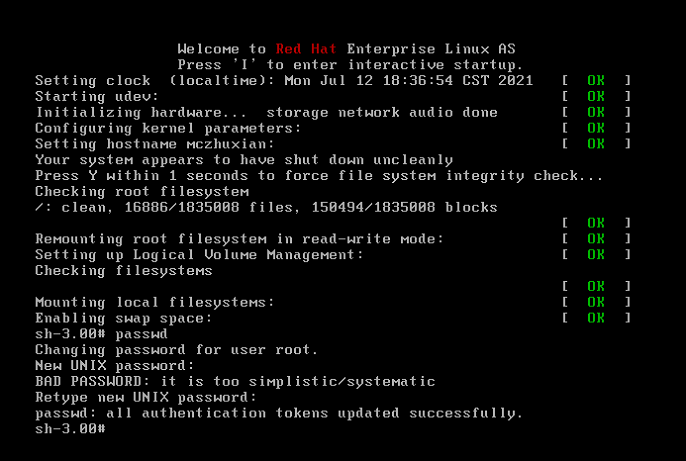
Task: Click the OK beside Setting hostname mczhuxian
Action: click(x=596, y=143)
